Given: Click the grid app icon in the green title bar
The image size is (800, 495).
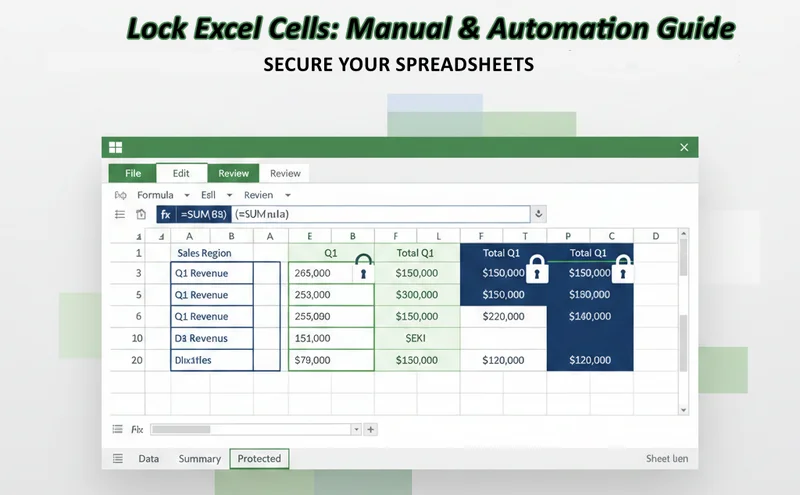Looking at the screenshot, I should (115, 147).
